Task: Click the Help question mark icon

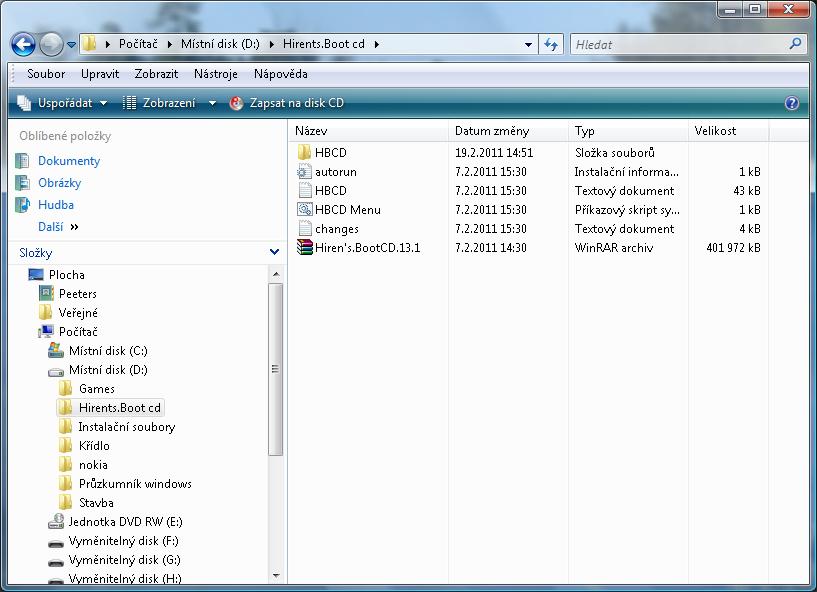Action: pyautogui.click(x=792, y=103)
